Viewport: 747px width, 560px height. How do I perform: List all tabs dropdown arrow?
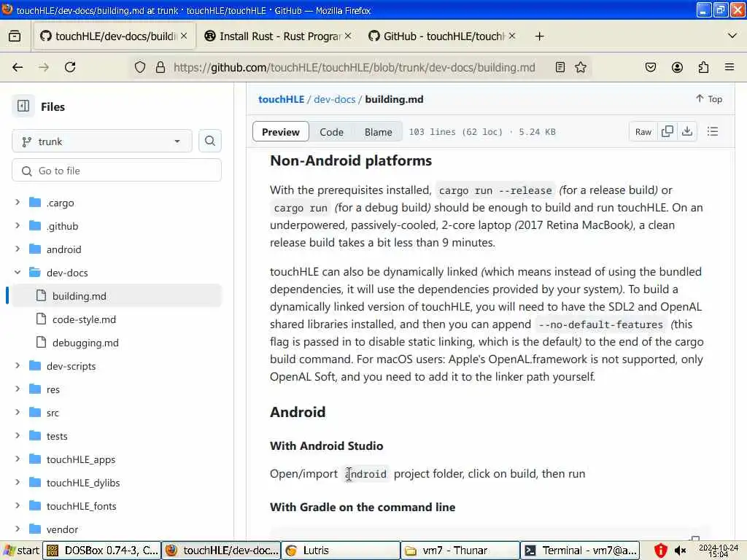click(x=732, y=36)
